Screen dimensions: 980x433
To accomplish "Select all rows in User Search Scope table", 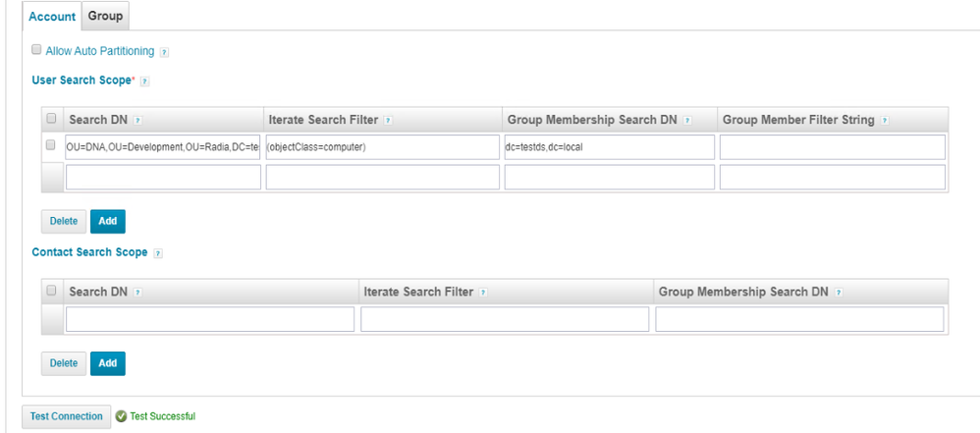I will click(x=52, y=120).
